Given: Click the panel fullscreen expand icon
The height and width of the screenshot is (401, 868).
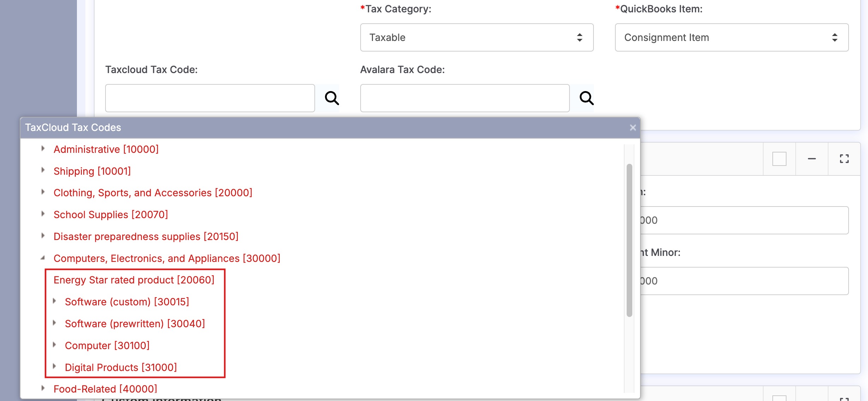Looking at the screenshot, I should [844, 159].
